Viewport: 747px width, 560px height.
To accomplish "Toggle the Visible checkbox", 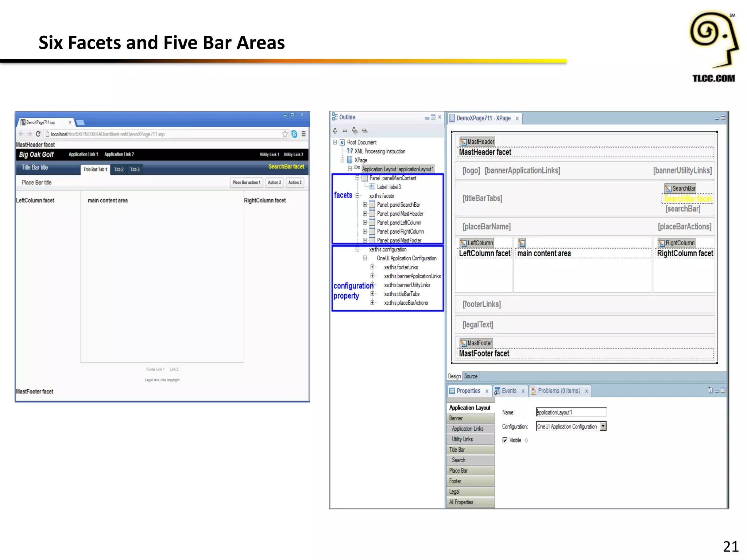I will [x=505, y=440].
